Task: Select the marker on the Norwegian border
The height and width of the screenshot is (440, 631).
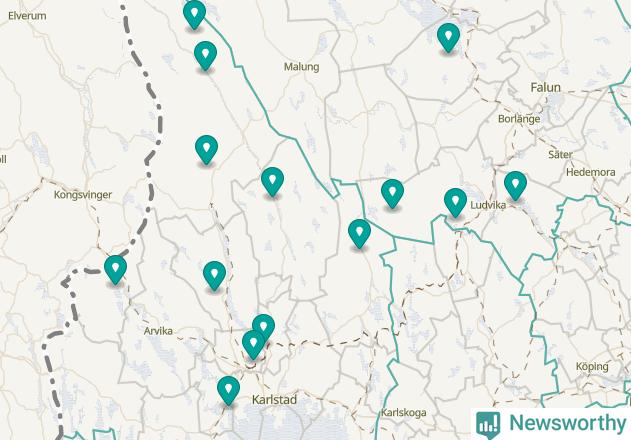Action: [115, 269]
